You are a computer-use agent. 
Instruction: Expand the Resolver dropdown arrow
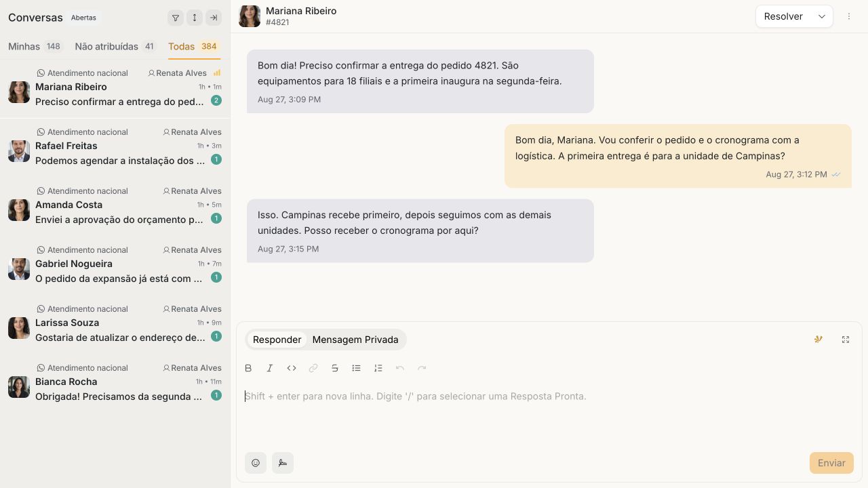tap(822, 16)
